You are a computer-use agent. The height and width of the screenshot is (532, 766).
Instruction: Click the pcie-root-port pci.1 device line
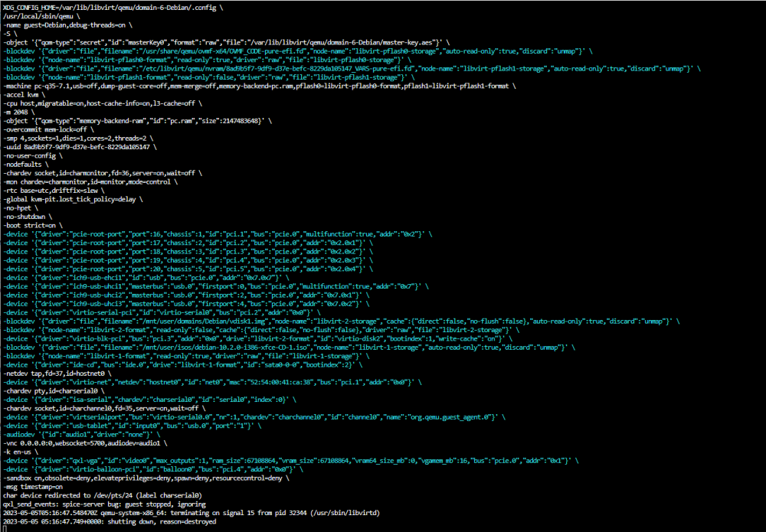coord(218,234)
